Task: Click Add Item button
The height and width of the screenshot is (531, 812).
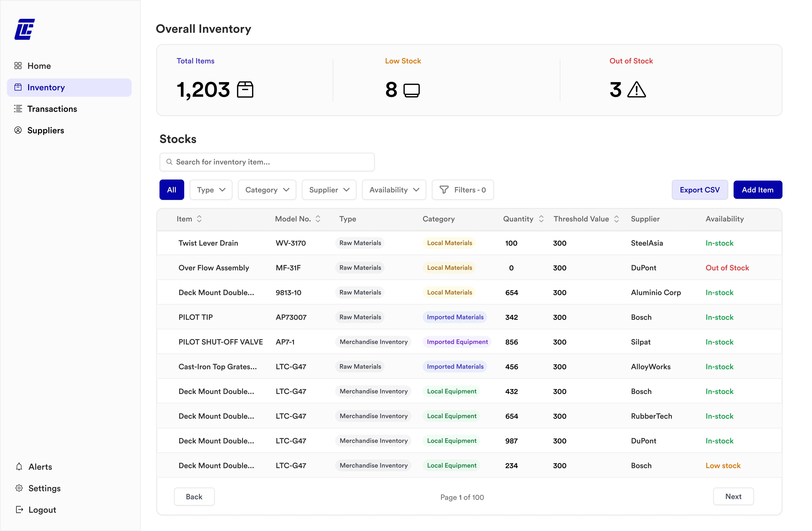Action: coord(758,190)
